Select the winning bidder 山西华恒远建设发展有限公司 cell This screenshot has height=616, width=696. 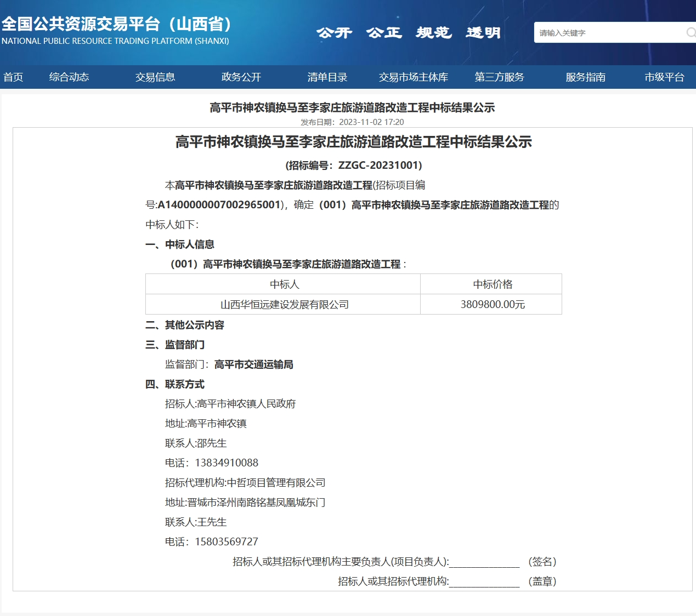point(284,305)
